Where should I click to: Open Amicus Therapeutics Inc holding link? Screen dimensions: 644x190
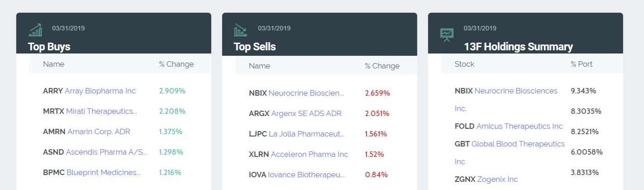519,126
